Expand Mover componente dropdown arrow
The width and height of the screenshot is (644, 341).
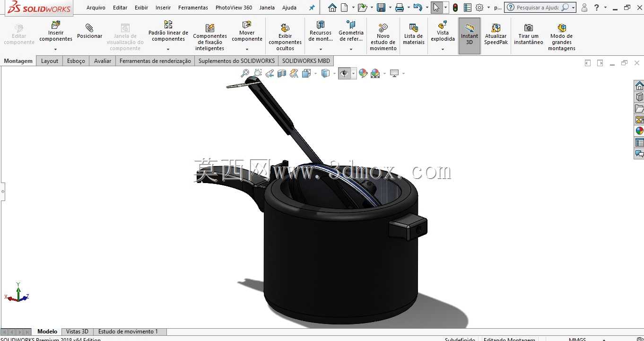pos(247,49)
